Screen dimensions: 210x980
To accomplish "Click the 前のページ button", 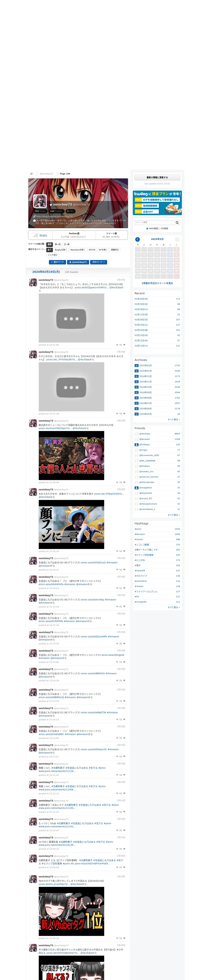I will (58, 262).
